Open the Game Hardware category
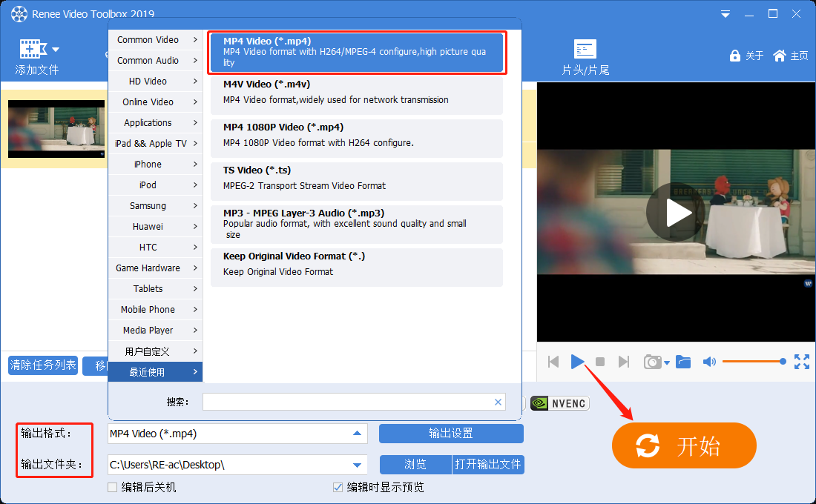Image resolution: width=816 pixels, height=504 pixels. click(156, 268)
